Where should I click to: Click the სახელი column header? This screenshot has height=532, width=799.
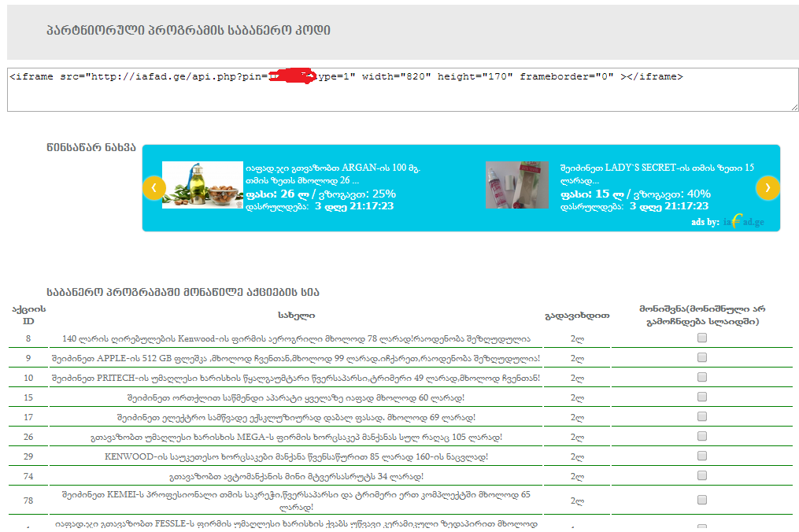296,316
